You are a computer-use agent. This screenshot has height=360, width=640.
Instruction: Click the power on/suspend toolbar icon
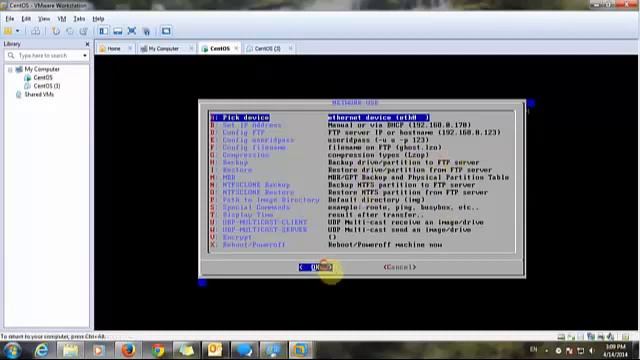tap(8, 31)
